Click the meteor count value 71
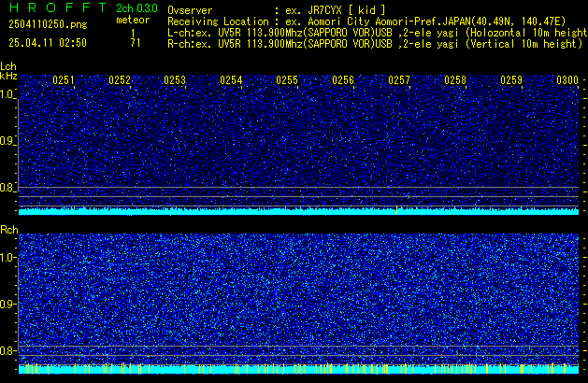This screenshot has width=588, height=383. point(136,43)
